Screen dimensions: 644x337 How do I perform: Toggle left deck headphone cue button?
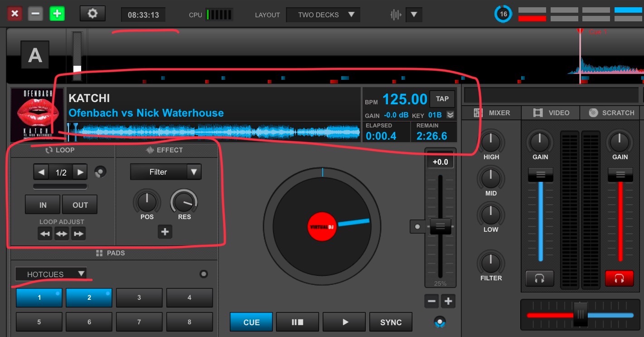539,278
